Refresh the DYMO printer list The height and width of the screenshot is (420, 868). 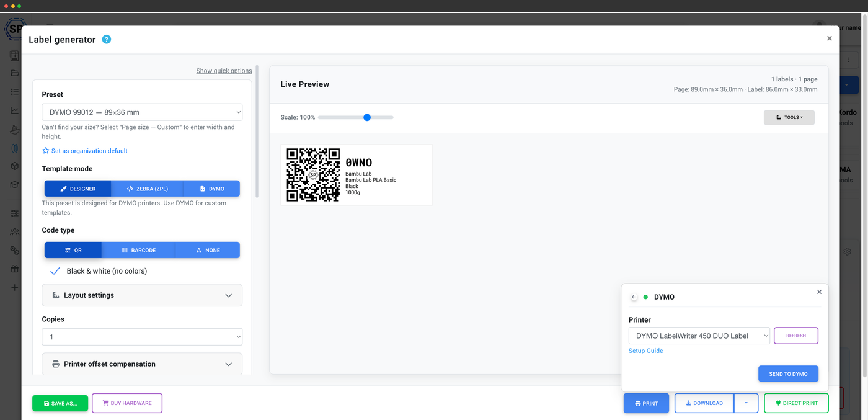pos(796,336)
